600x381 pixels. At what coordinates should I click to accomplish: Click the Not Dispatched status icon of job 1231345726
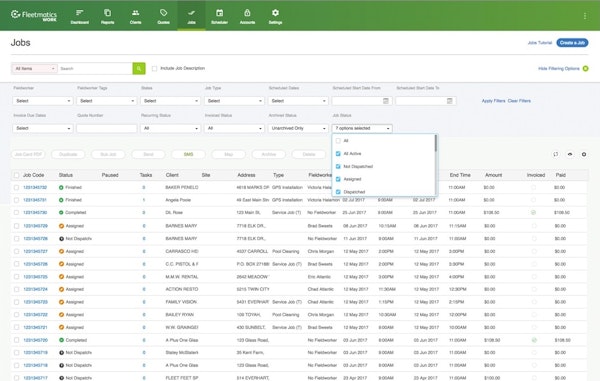pos(61,239)
